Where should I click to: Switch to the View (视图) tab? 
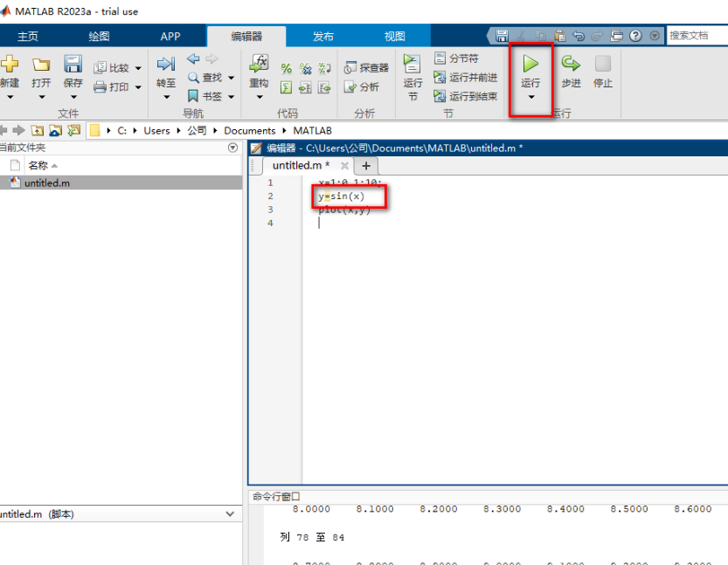click(x=395, y=36)
